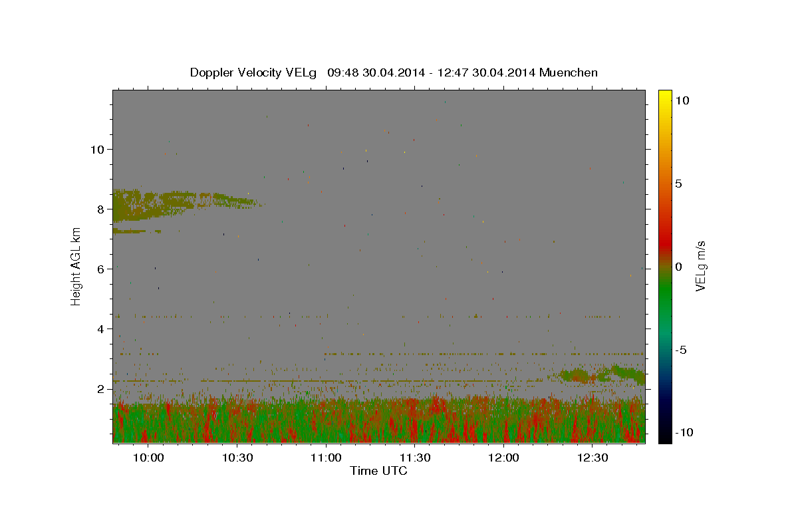Click the 11:00 time tick label

click(x=326, y=458)
